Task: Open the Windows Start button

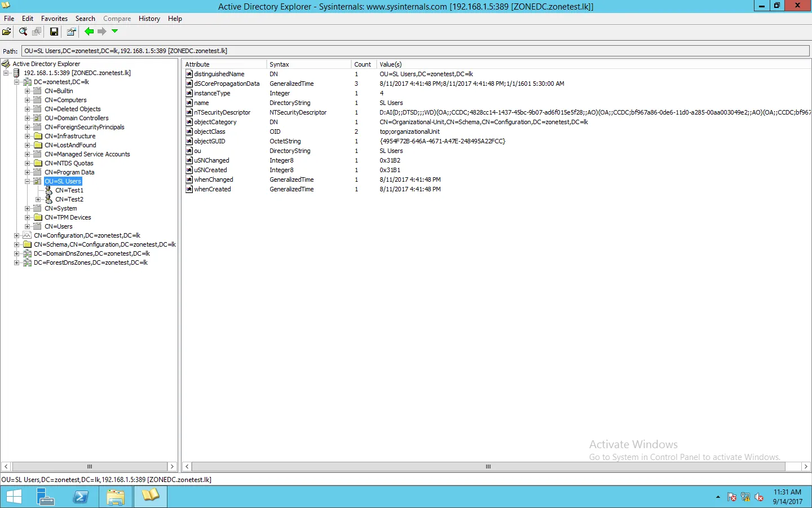Action: (14, 497)
